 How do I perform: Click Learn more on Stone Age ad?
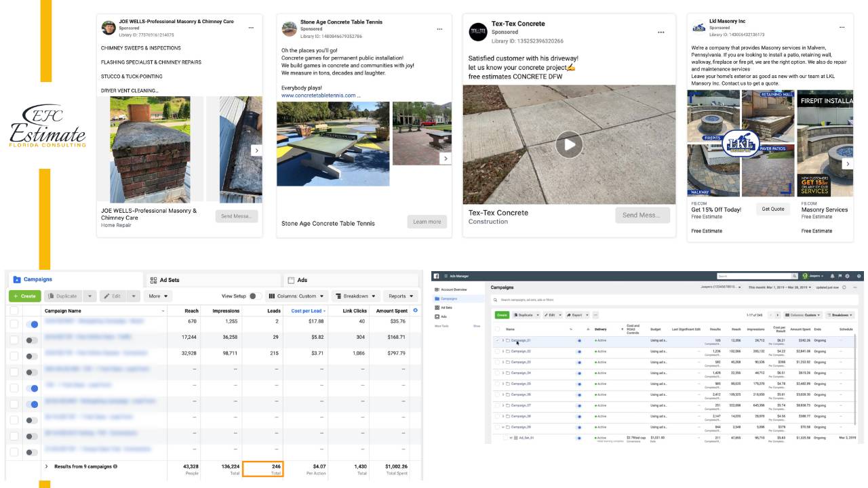(x=427, y=222)
